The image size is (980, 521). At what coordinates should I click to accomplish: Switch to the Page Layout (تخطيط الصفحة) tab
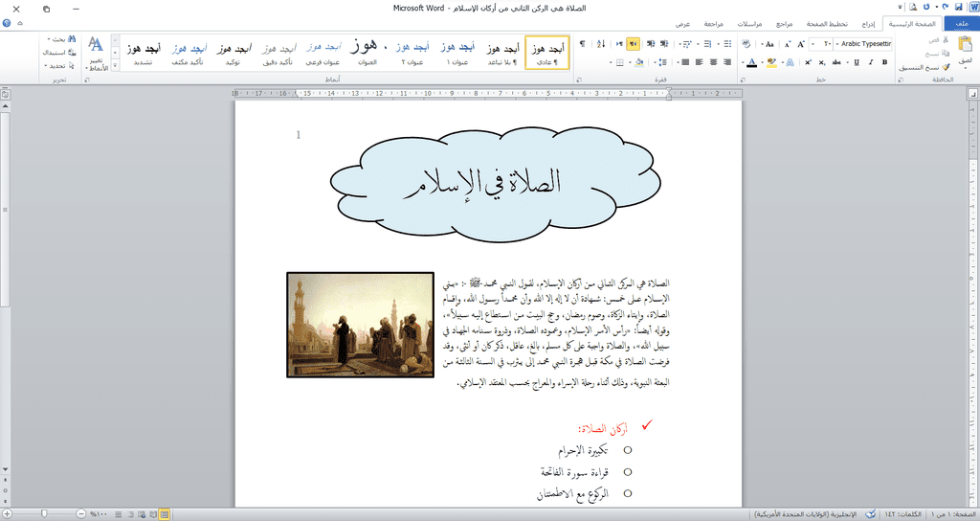[x=827, y=24]
